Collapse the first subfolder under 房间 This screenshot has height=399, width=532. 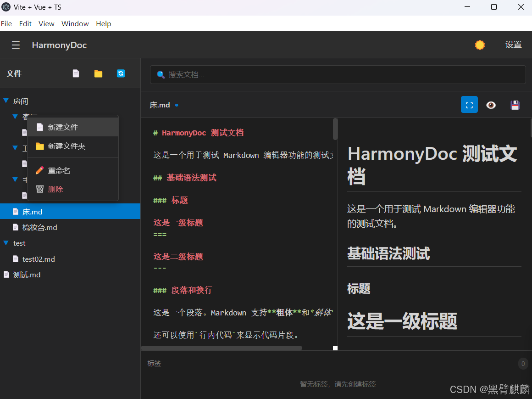click(x=15, y=117)
